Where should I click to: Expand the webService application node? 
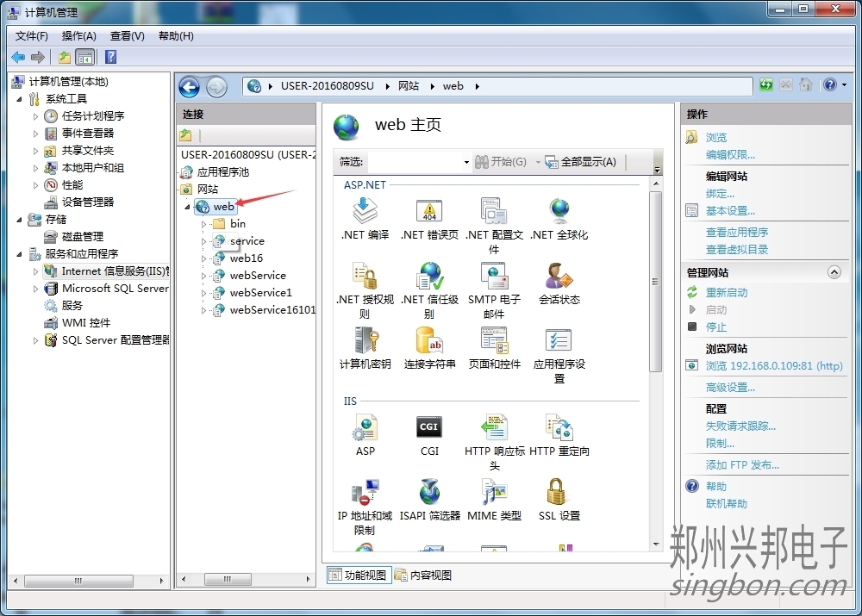click(203, 276)
